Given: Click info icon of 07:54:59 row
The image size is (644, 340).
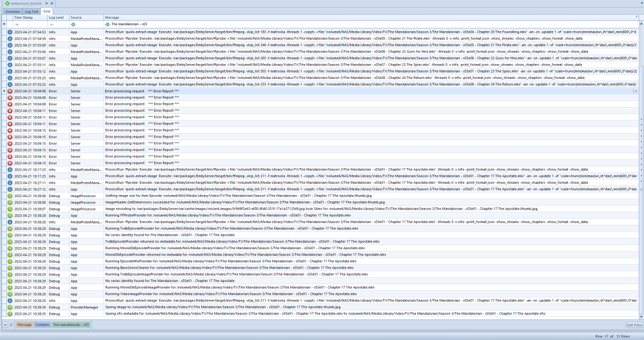Looking at the screenshot, I should (10, 39).
